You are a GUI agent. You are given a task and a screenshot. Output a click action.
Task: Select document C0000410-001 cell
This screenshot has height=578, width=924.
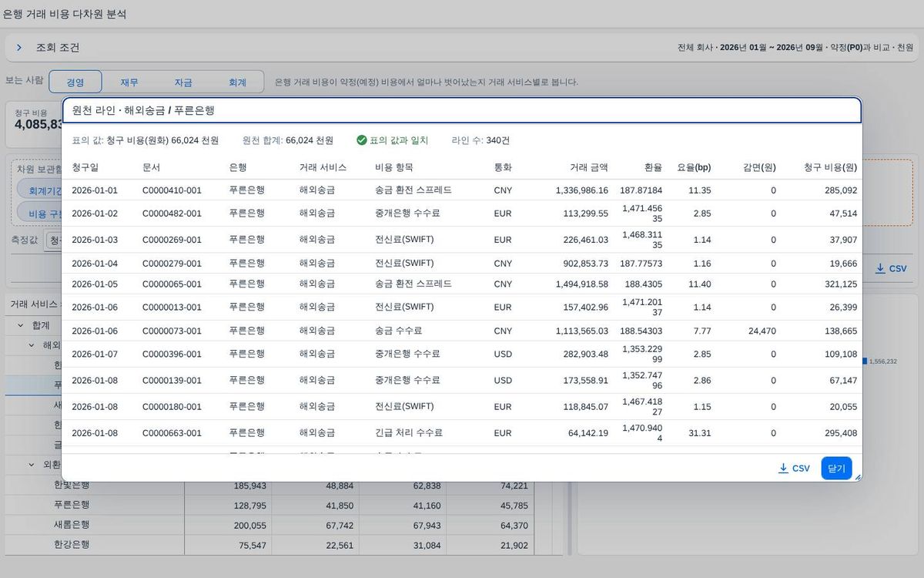tap(172, 190)
